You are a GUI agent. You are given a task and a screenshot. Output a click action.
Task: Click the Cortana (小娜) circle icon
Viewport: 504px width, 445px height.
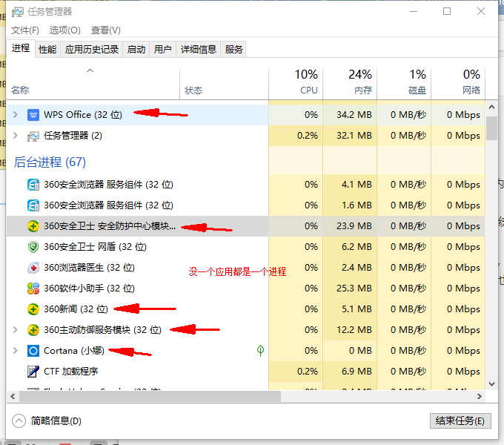pyautogui.click(x=33, y=351)
